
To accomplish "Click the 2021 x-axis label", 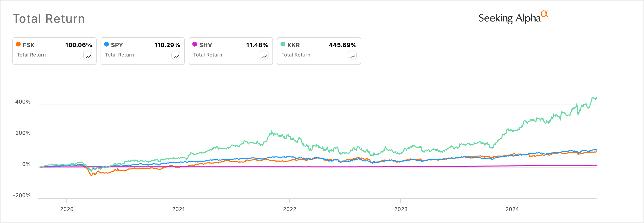I will click(179, 209).
